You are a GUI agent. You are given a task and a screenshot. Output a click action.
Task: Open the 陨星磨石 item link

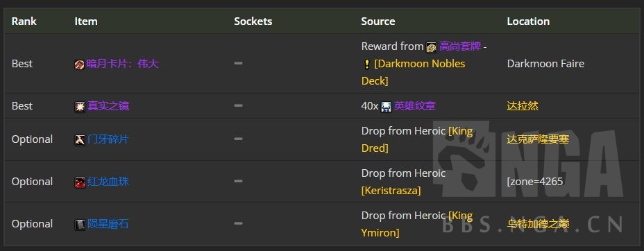click(x=108, y=224)
